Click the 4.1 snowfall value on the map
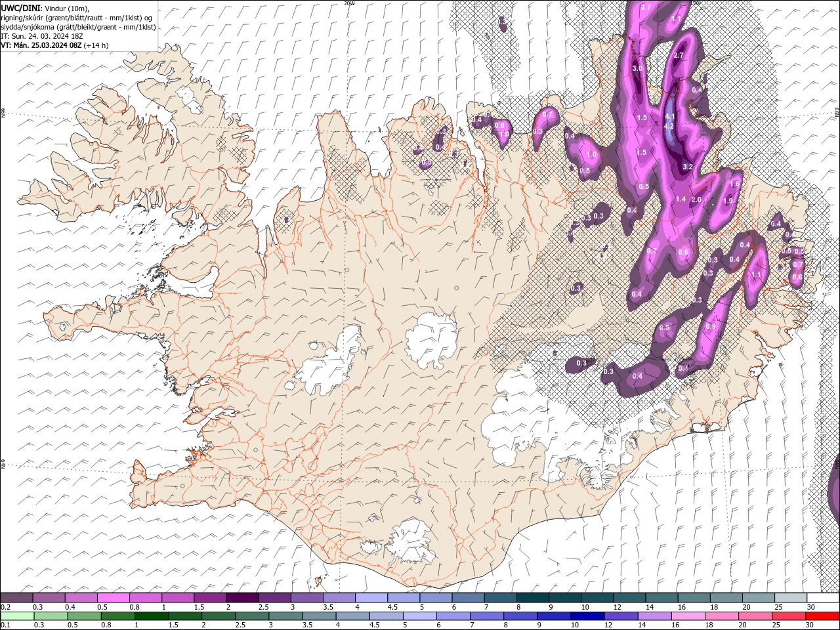The image size is (840, 630). click(670, 117)
